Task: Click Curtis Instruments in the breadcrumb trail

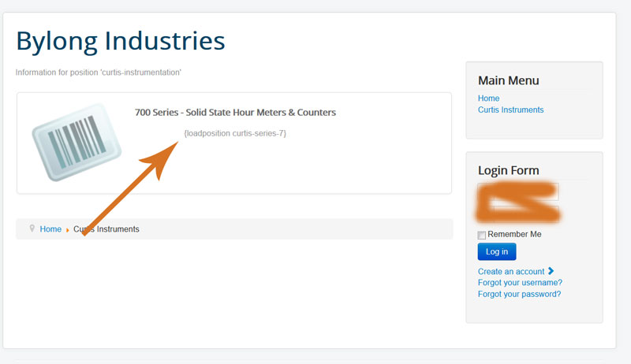Action: click(106, 229)
